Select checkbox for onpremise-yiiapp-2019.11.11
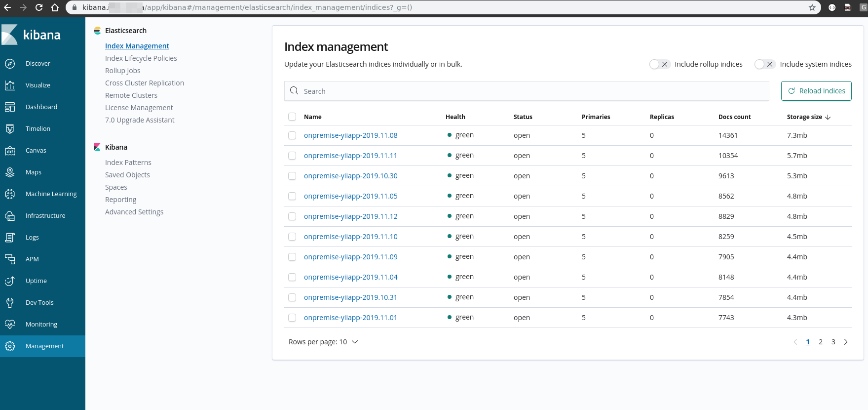868x410 pixels. click(x=292, y=156)
